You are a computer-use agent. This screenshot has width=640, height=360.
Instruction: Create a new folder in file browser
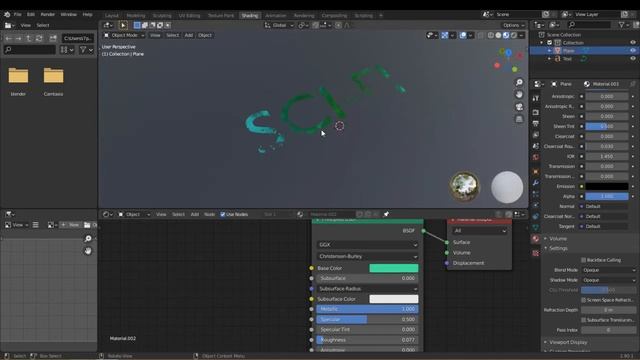coord(53,38)
